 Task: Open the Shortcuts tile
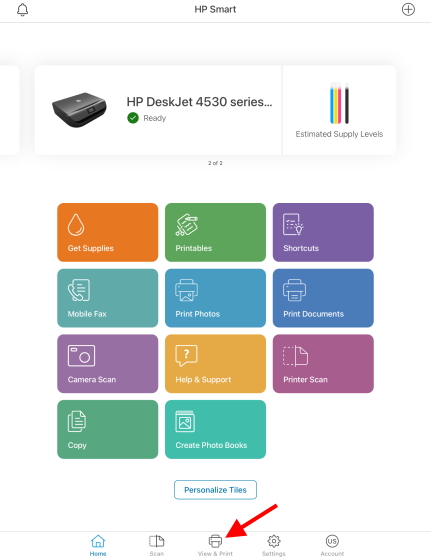click(x=323, y=232)
